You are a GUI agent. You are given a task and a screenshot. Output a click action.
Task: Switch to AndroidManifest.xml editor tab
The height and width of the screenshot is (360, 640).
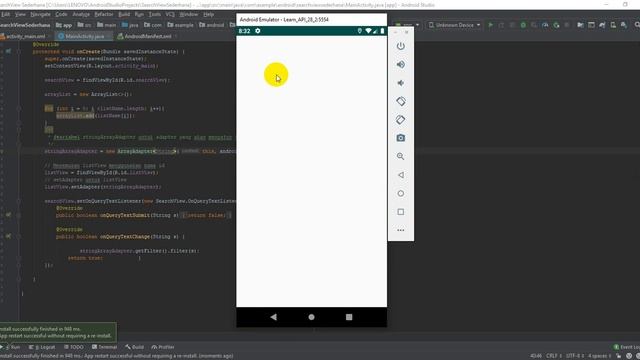tap(147, 36)
